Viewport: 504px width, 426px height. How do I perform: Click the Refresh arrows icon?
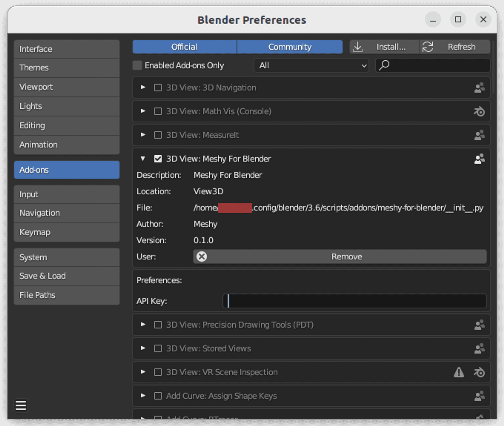point(428,47)
